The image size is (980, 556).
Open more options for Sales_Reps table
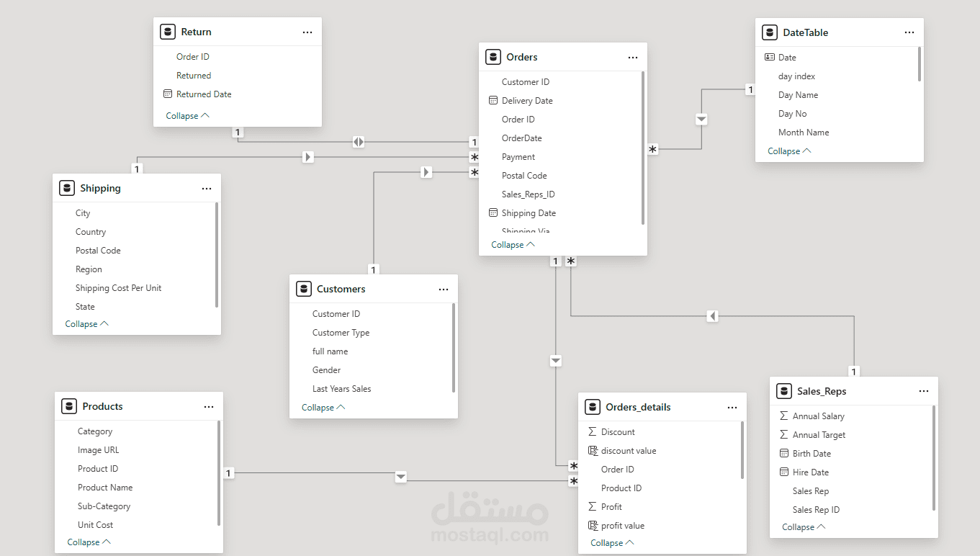coord(924,391)
